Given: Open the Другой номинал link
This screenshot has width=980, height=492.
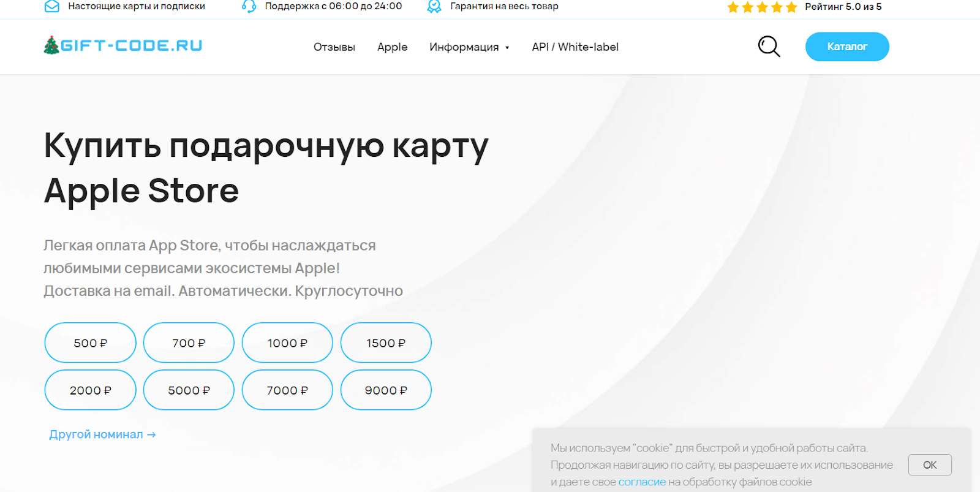Looking at the screenshot, I should coord(102,434).
